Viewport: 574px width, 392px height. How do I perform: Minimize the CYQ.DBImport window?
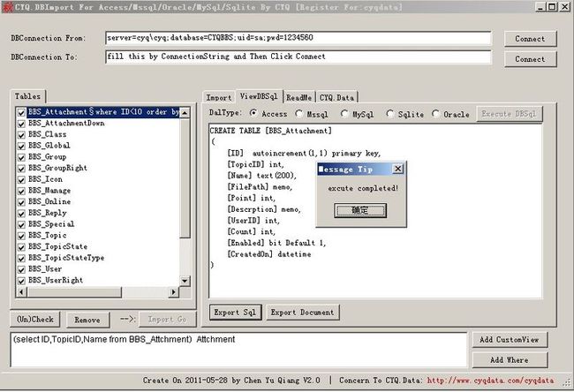coord(540,6)
